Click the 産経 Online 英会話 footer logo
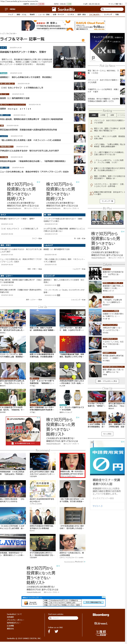This screenshot has width=127, height=644. tap(101, 633)
